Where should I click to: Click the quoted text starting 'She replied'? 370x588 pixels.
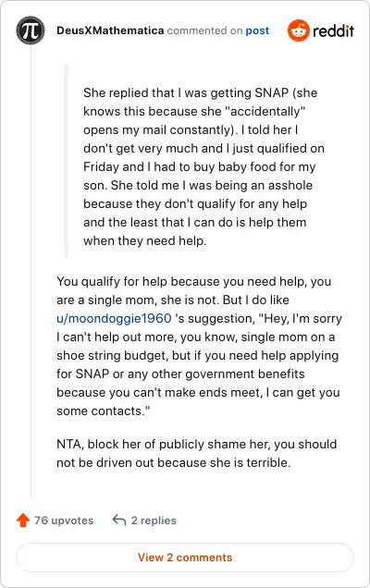pos(203,166)
